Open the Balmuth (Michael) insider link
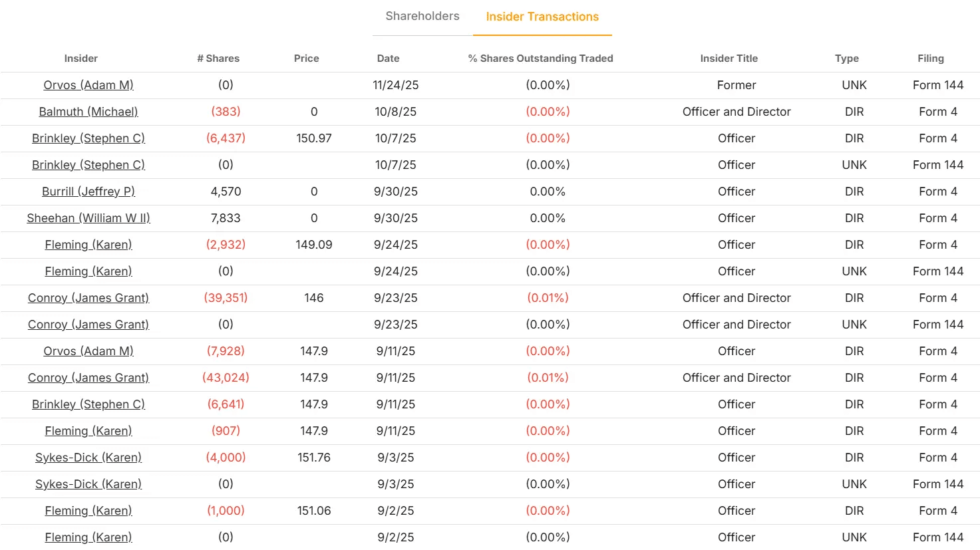Viewport: 980px width, 550px height. pos(88,112)
